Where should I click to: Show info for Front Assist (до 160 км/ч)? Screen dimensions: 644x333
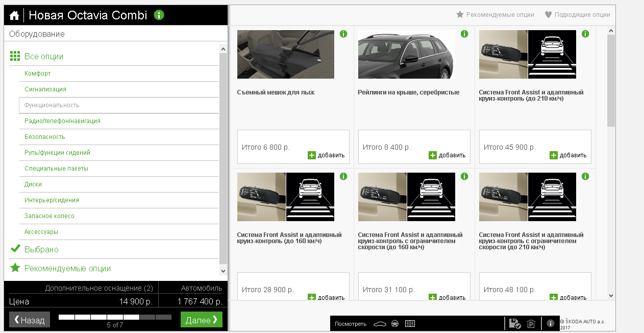pos(343,176)
